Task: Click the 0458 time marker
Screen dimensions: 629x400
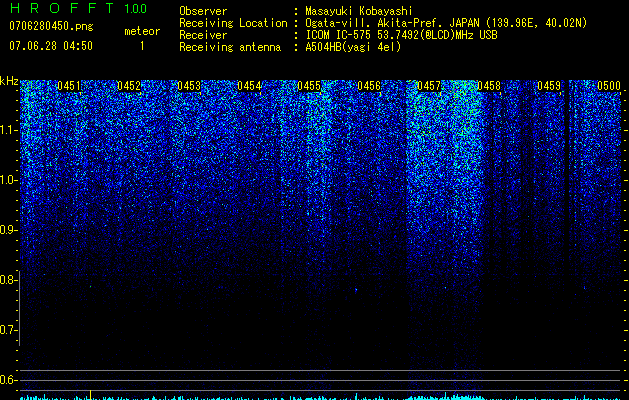Action: tap(489, 86)
